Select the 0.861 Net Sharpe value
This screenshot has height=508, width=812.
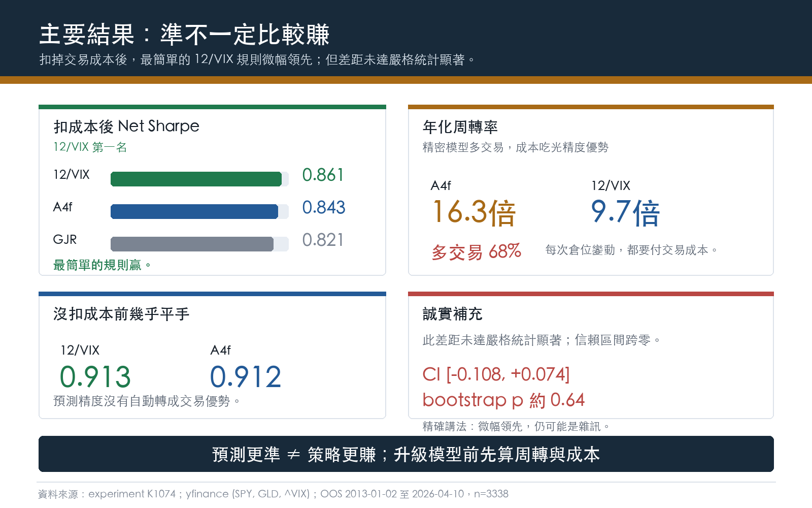point(323,175)
